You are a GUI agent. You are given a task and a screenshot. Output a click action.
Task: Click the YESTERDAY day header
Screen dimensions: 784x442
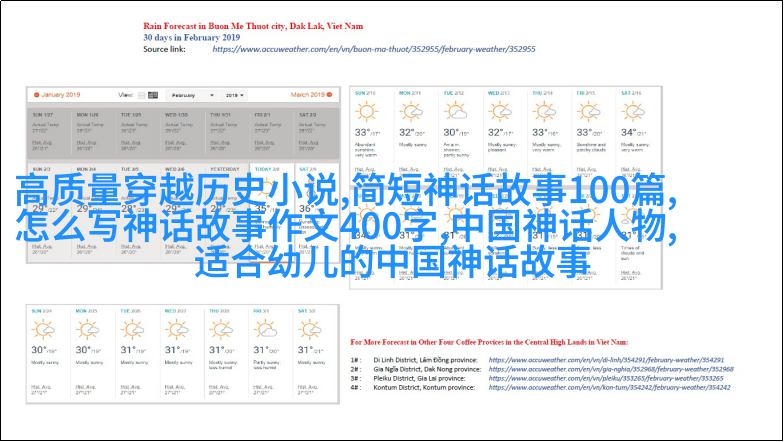224,169
